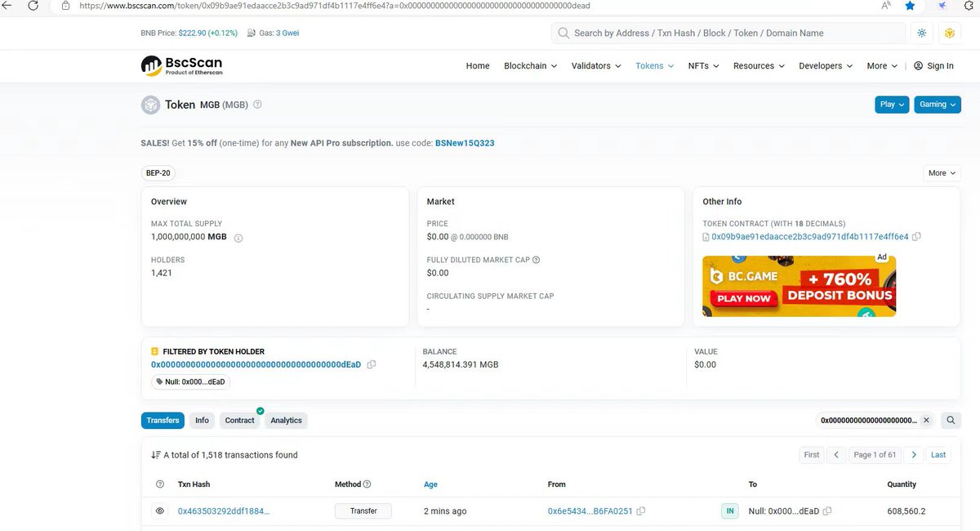980x531 pixels.
Task: Click the 3 Gwei gas link
Action: pos(289,33)
